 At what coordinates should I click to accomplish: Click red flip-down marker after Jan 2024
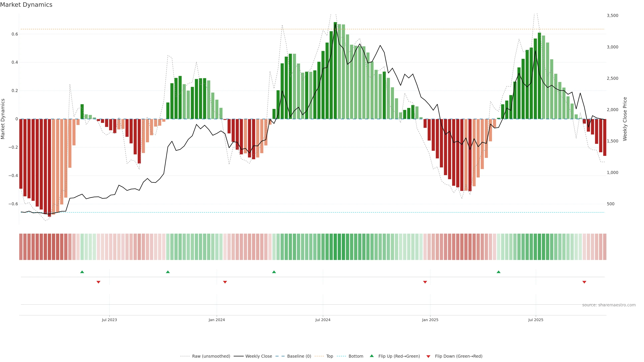pos(225,282)
